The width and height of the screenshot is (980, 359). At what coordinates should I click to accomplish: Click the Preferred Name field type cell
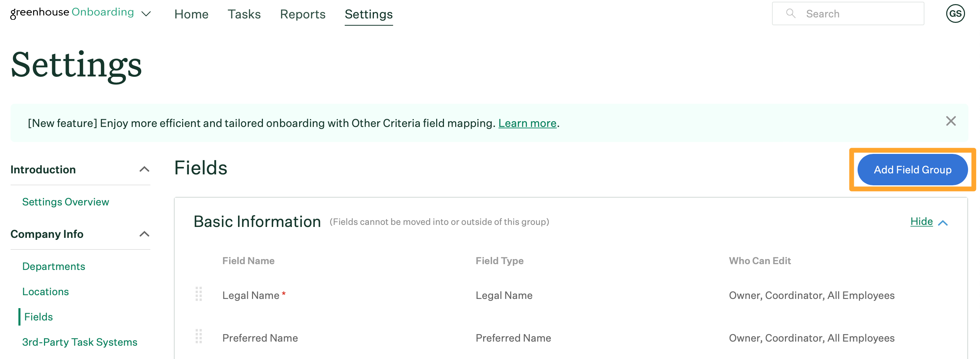click(x=513, y=338)
